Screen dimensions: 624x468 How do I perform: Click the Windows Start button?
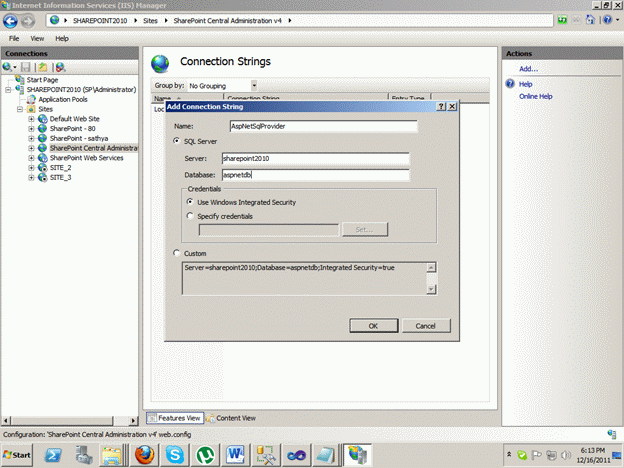point(17,455)
